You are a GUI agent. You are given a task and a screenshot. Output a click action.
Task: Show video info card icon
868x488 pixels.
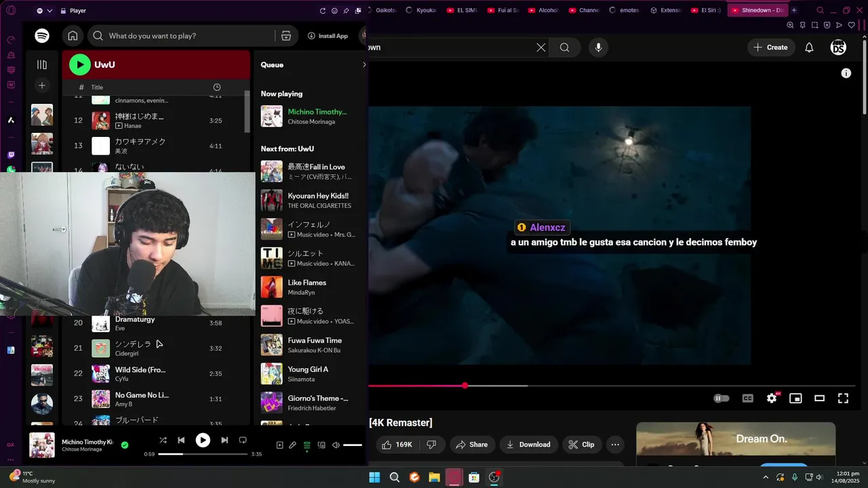[846, 73]
